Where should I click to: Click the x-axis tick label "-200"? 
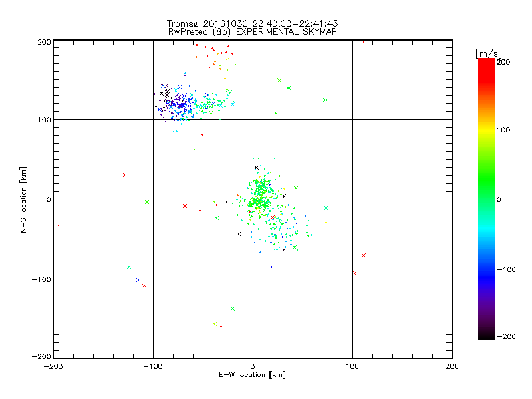tap(53, 366)
